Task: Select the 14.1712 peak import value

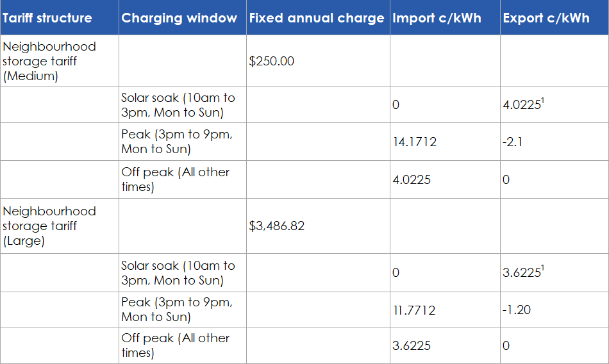Action: (414, 142)
